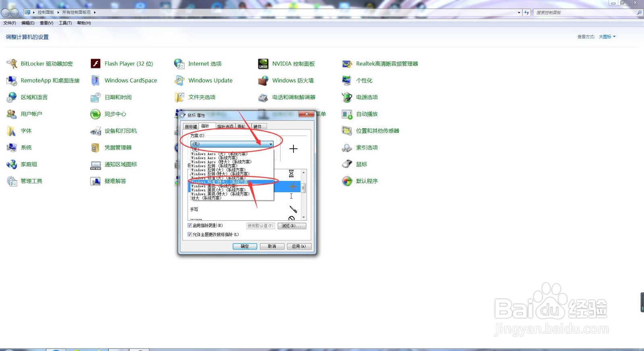Click pointer list scrollbar down arrow
The height and width of the screenshot is (351, 644).
point(304,218)
